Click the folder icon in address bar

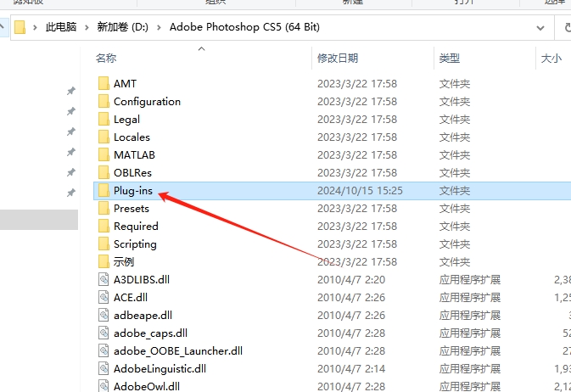pos(20,27)
